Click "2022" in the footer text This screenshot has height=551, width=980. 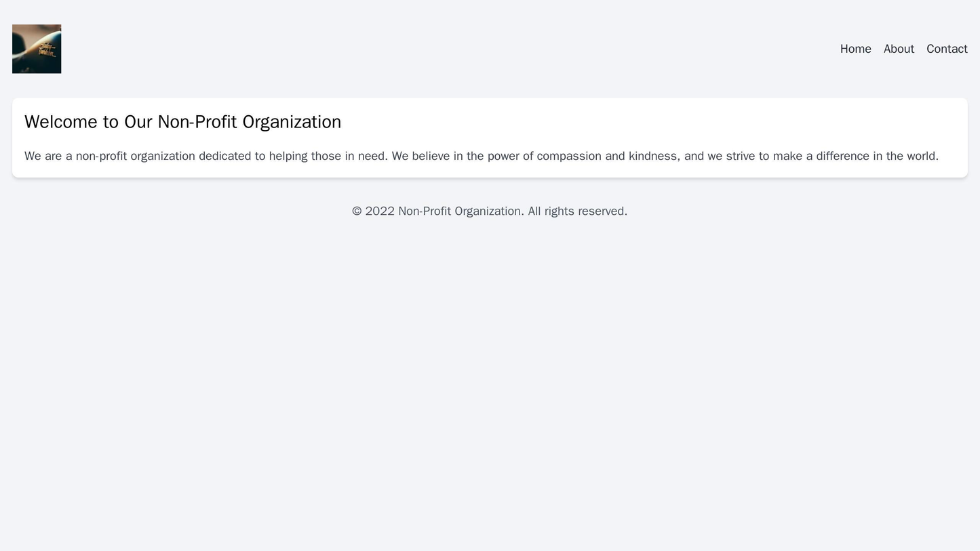click(x=380, y=211)
